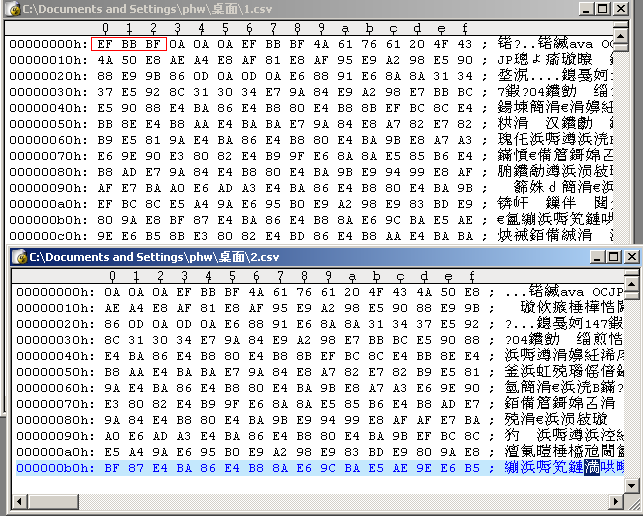
Task: Select byte A0 in row 00000090h of 2.csv
Action: click(112, 436)
